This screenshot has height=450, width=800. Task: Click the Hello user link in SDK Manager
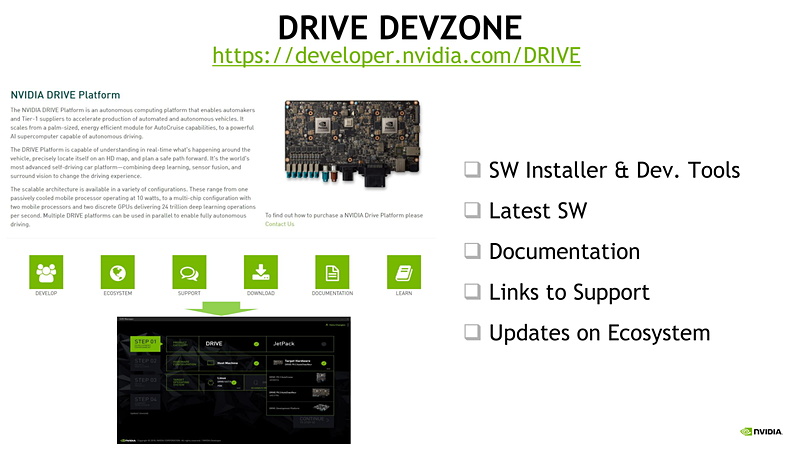(337, 325)
